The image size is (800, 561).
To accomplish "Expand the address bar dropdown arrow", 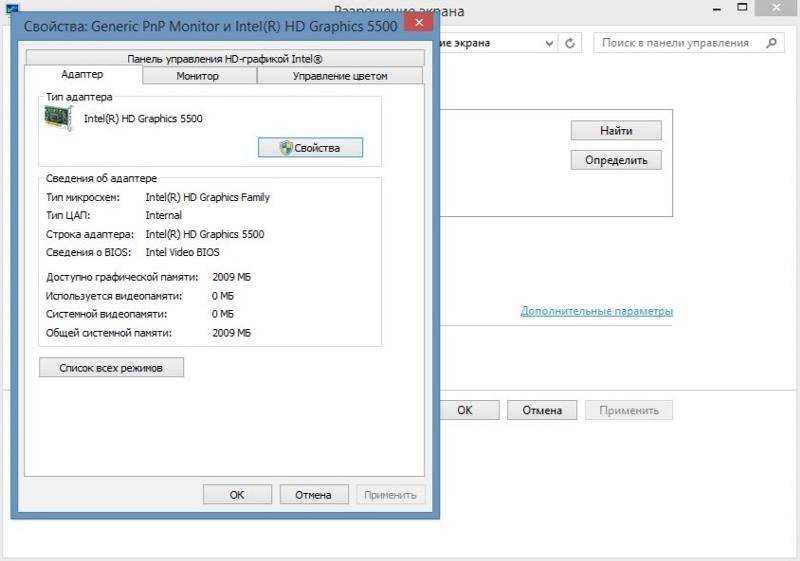I will (549, 44).
